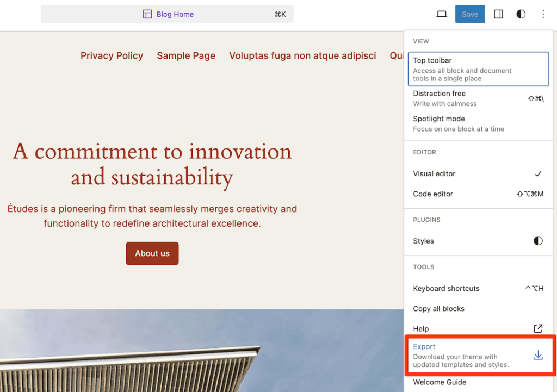The width and height of the screenshot is (557, 392).
Task: Open the Welcome Guide
Action: click(x=440, y=382)
